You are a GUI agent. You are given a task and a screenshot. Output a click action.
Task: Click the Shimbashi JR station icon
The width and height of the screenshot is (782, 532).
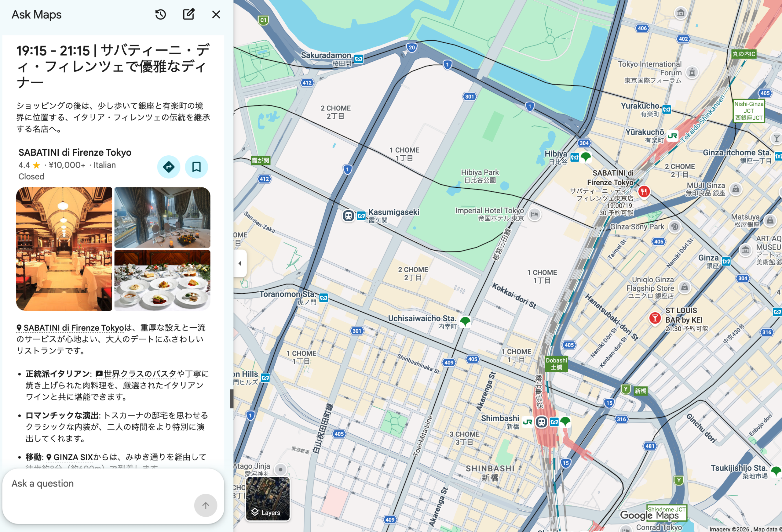pos(528,422)
